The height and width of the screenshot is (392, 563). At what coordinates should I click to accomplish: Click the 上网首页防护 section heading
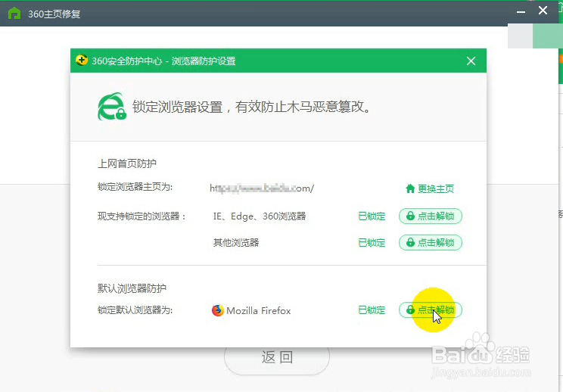tap(127, 163)
